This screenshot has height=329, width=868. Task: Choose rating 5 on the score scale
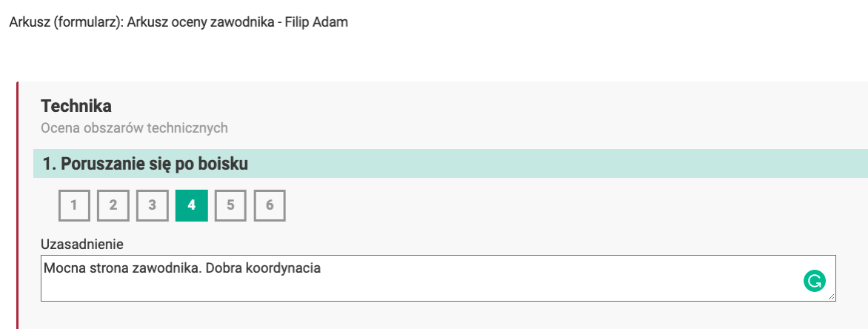coord(231,206)
